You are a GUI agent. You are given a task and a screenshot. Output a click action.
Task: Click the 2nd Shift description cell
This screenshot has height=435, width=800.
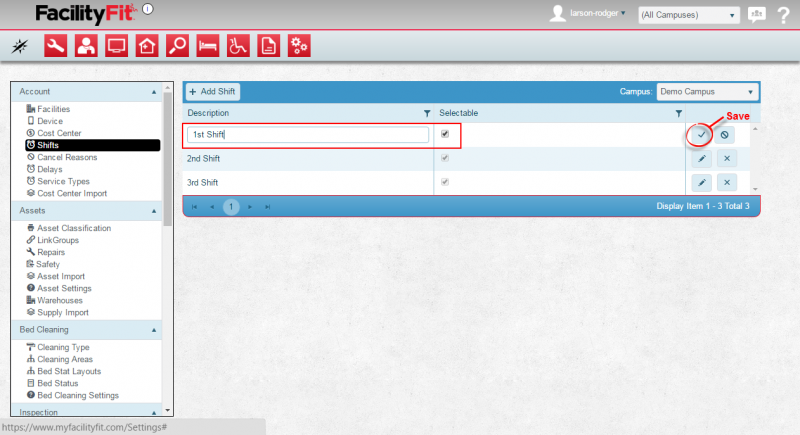click(x=308, y=159)
